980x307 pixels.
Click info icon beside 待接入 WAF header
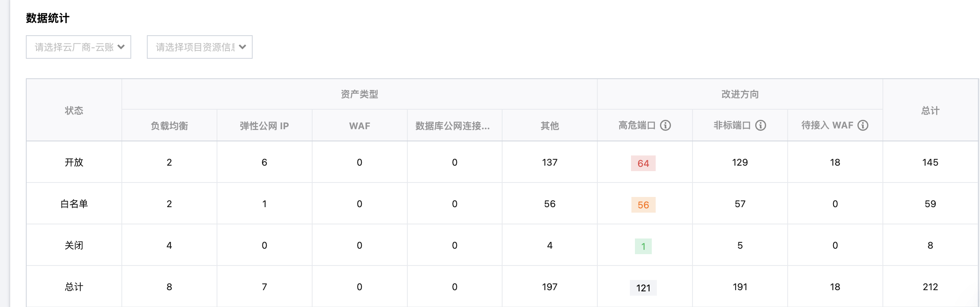pyautogui.click(x=863, y=125)
